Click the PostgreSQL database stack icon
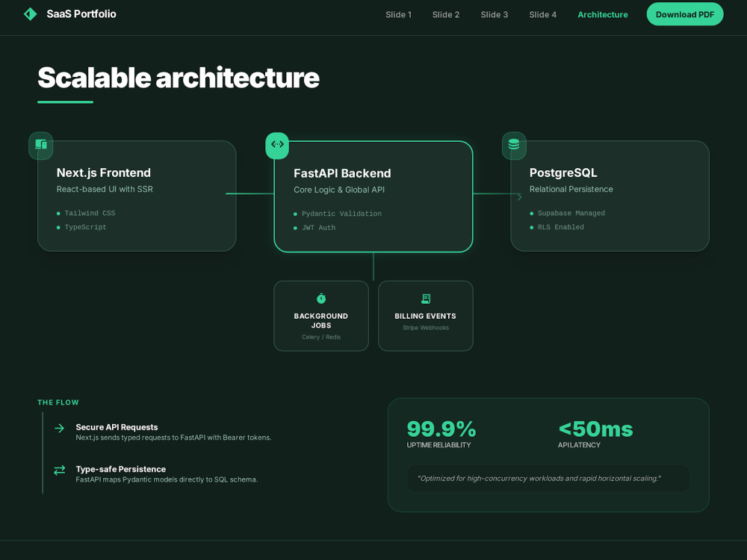 coord(514,144)
